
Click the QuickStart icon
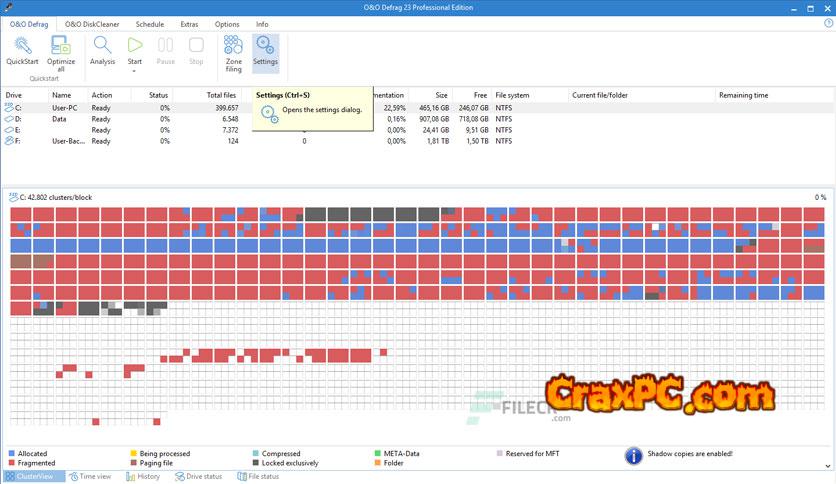(22, 46)
